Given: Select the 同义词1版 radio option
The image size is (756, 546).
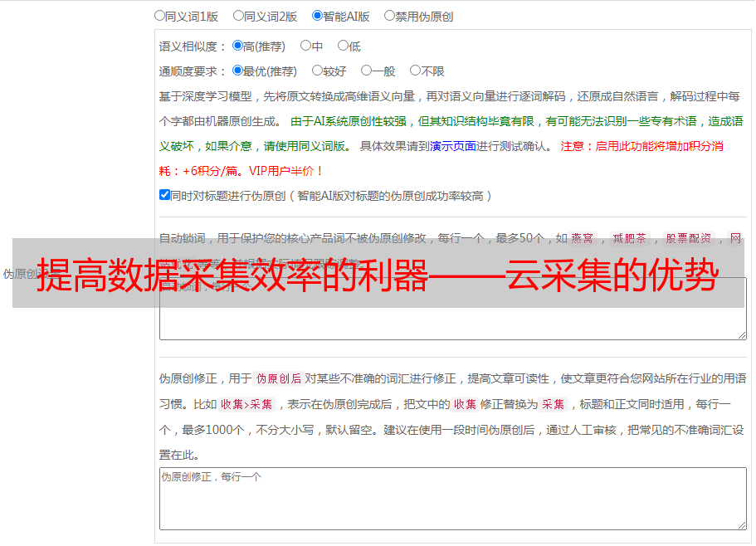Looking at the screenshot, I should (159, 16).
